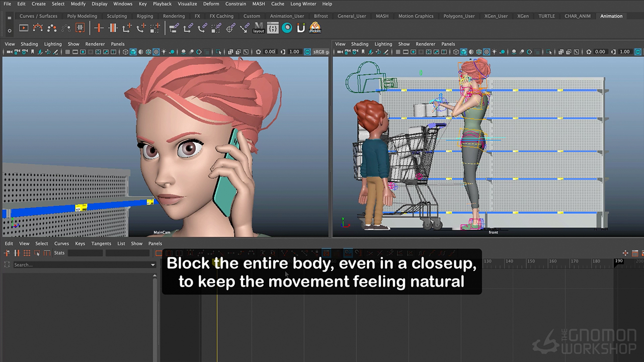Screen dimensions: 644x362
Task: Click the magnet U shelf icon
Action: (301, 28)
